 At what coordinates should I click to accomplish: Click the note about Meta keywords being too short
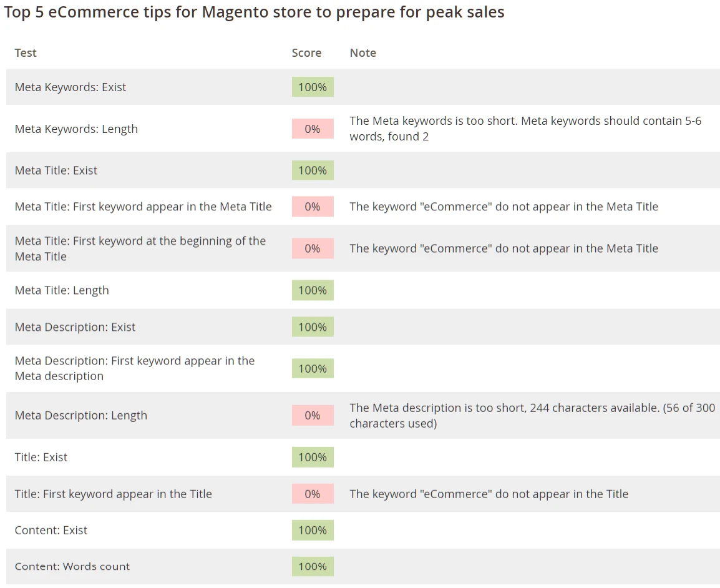click(525, 129)
